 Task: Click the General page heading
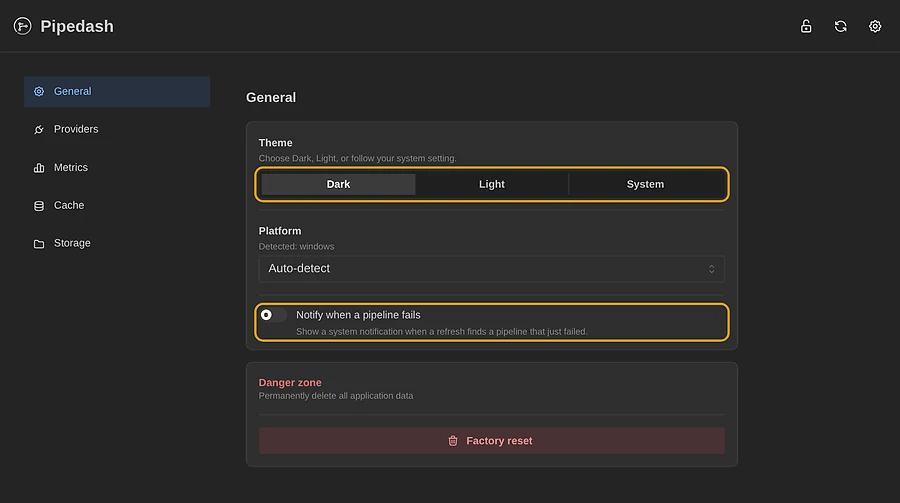[271, 98]
